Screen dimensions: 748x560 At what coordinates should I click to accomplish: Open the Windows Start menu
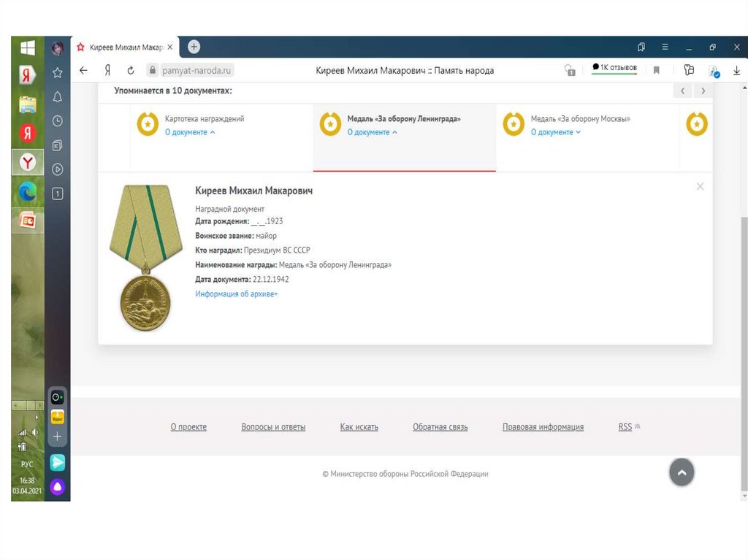[x=28, y=47]
